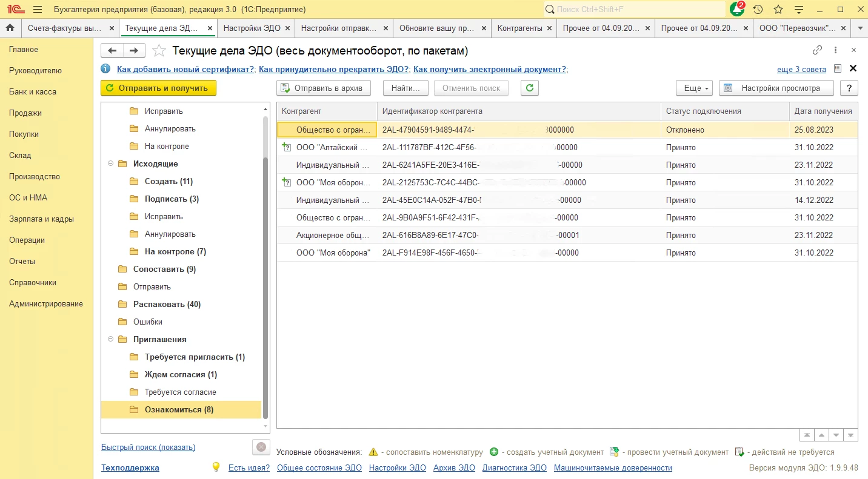Go to the home start page icon
Screen dimensions: 868x479
tap(10, 28)
